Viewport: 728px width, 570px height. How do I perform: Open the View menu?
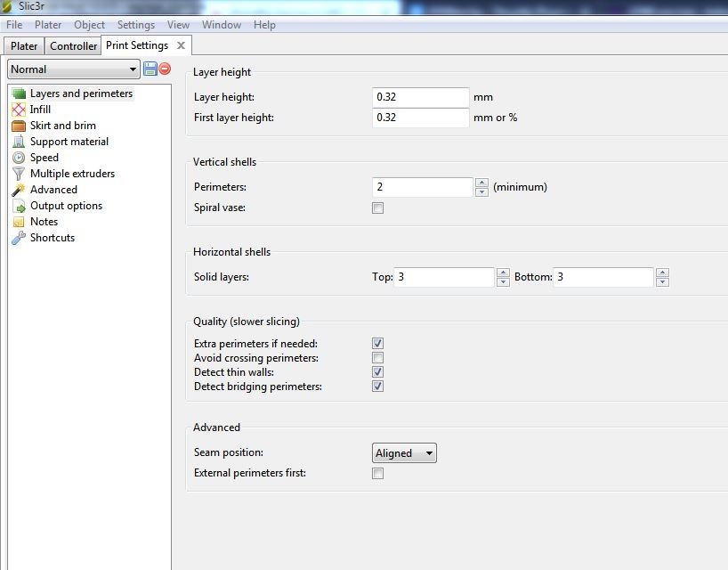[x=178, y=25]
